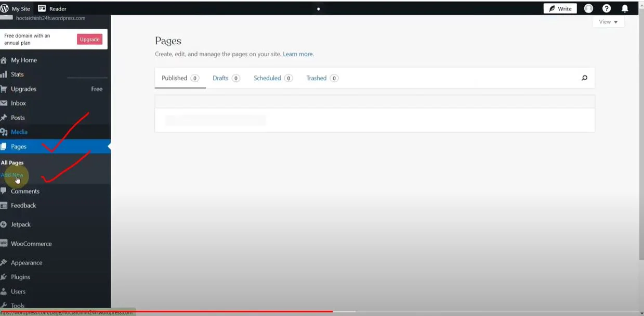Expand the Posts sidebar menu

click(18, 118)
